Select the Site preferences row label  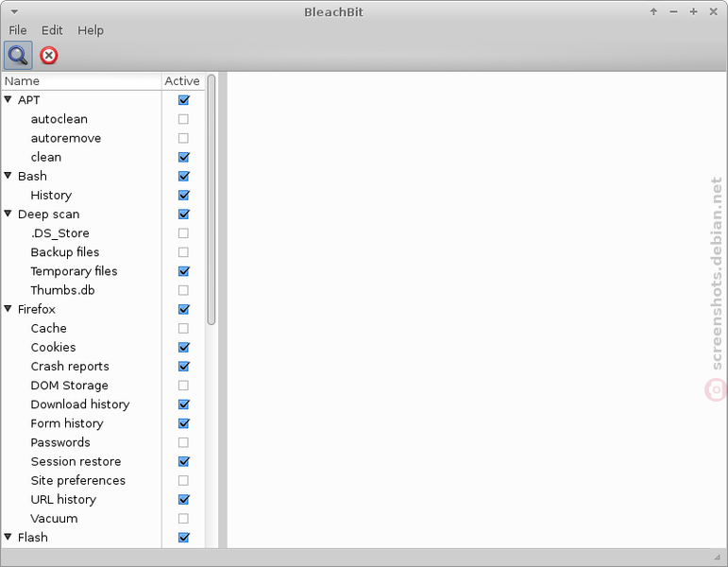click(x=78, y=481)
